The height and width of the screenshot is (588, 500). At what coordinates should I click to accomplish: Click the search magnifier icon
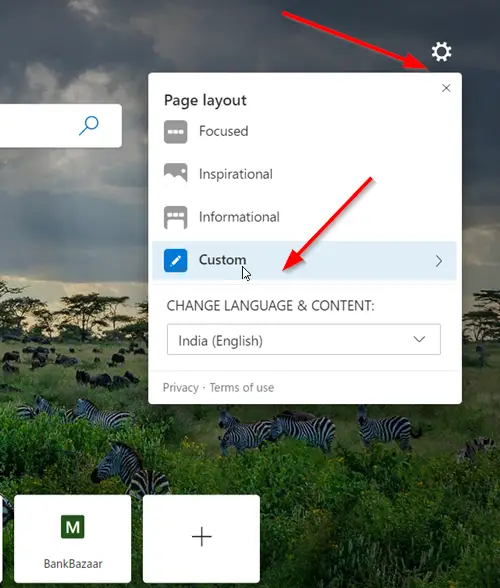[89, 125]
